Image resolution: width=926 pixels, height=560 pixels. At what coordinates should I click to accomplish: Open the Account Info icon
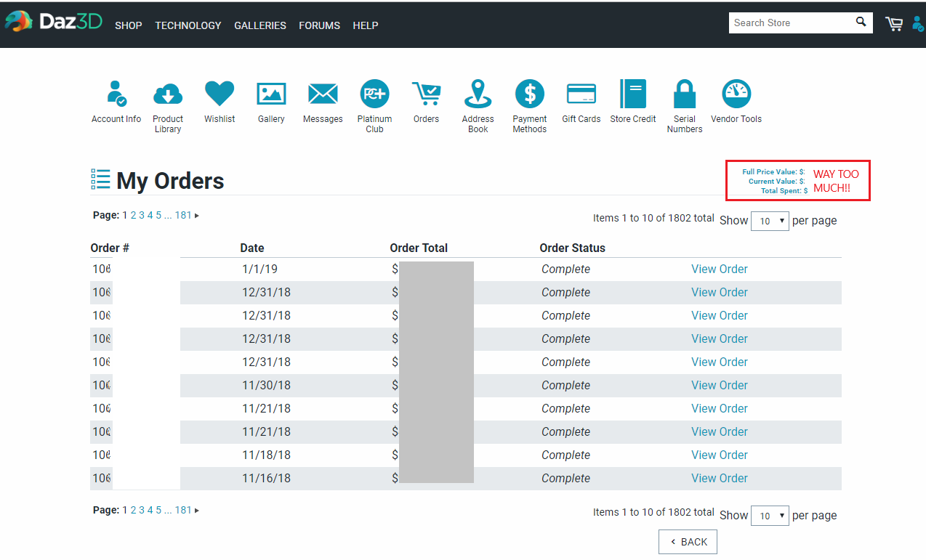pos(116,94)
